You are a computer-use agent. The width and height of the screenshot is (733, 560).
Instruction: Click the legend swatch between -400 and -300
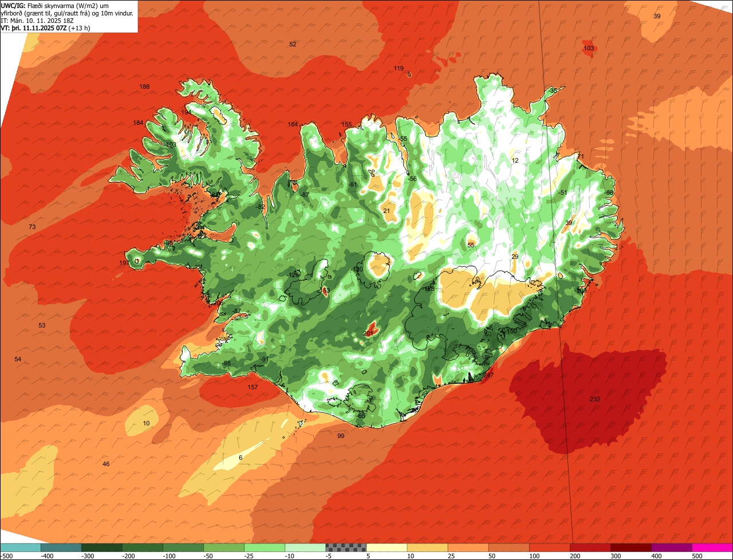click(x=61, y=547)
